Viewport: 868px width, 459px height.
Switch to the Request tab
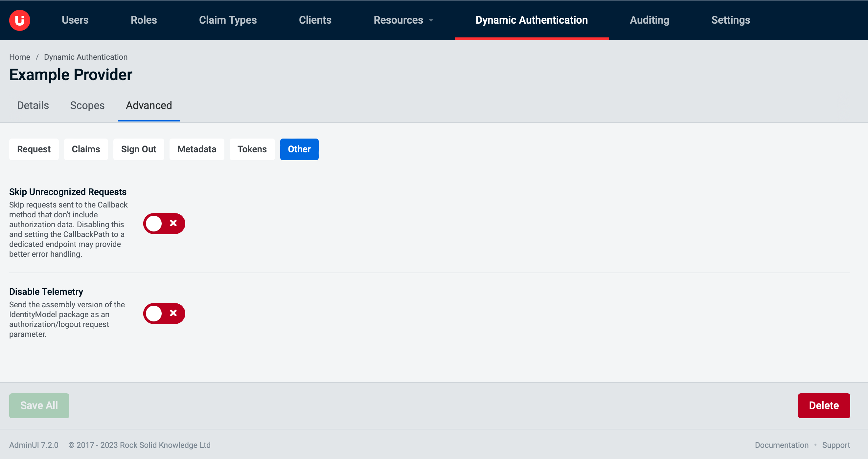coord(34,149)
